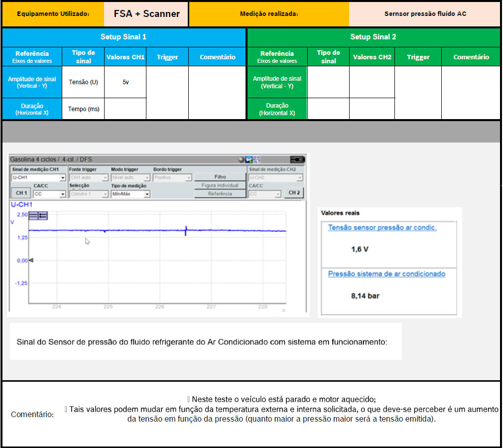Click the grey status sphere indicator

(242, 159)
